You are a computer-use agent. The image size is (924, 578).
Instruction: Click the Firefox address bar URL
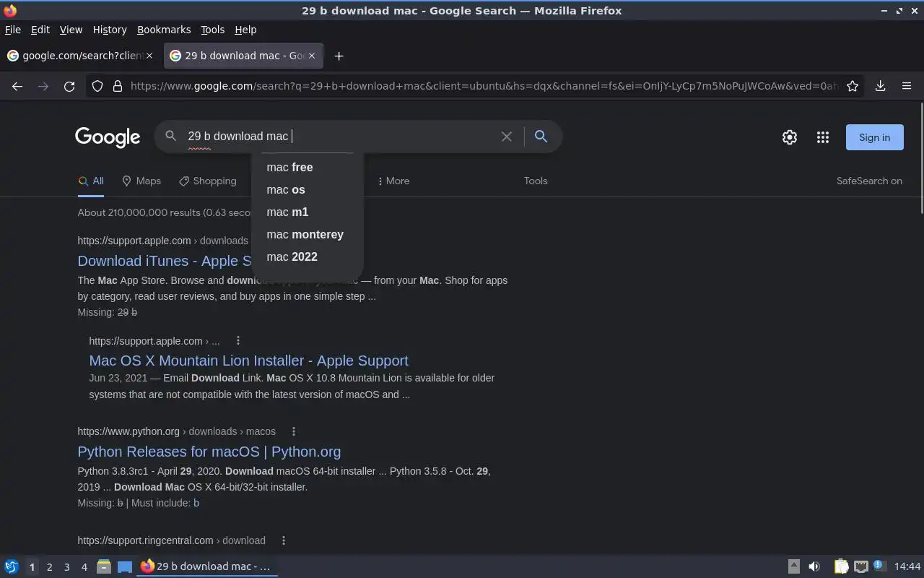(484, 86)
